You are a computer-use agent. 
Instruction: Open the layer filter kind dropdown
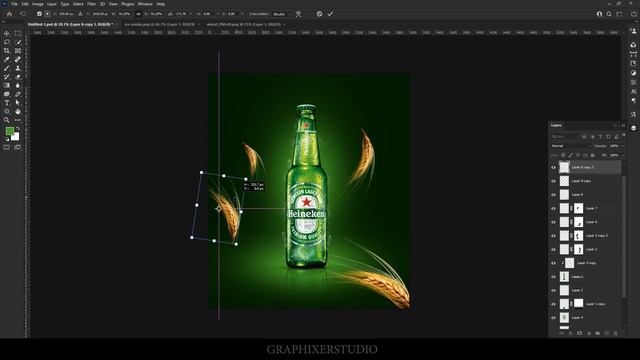565,136
